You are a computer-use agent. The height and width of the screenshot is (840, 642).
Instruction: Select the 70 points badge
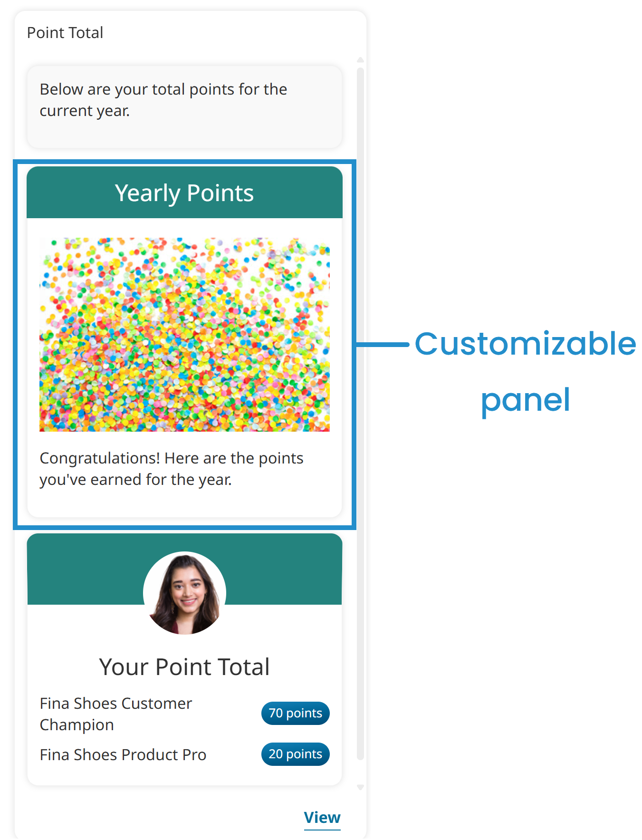click(x=295, y=713)
